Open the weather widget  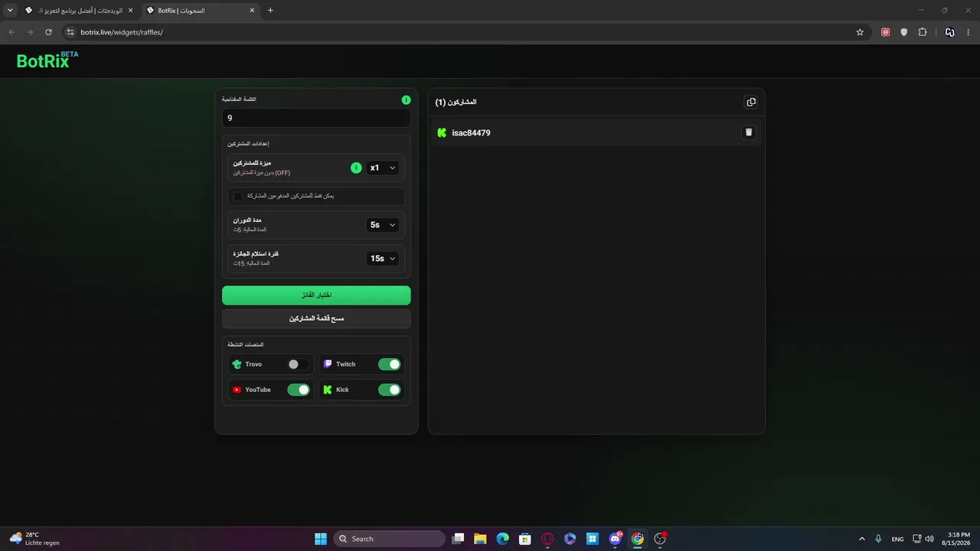tap(34, 539)
